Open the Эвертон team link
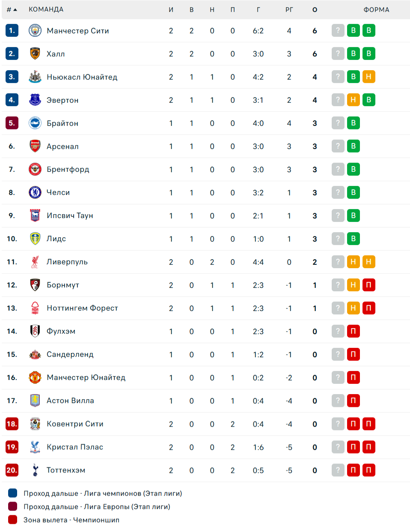The image size is (410, 532). 62,100
